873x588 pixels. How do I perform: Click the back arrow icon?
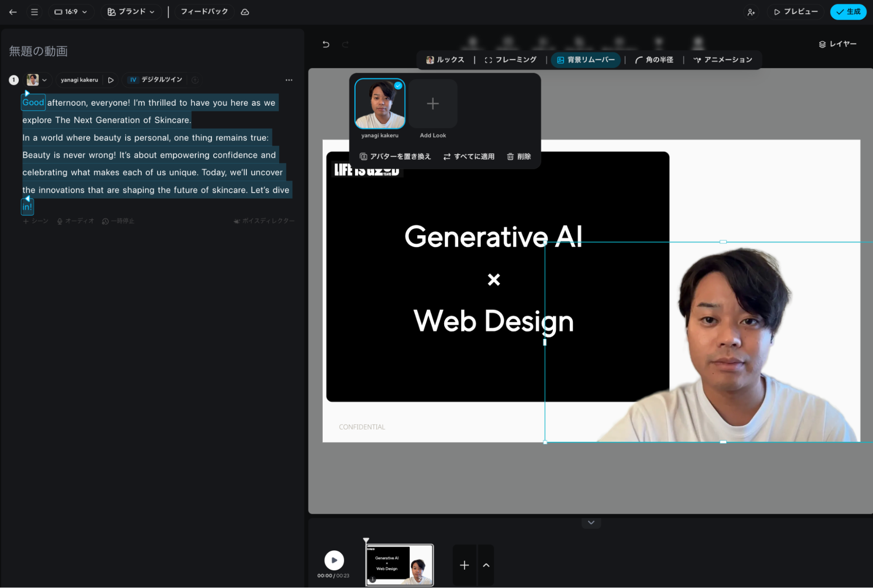(13, 12)
